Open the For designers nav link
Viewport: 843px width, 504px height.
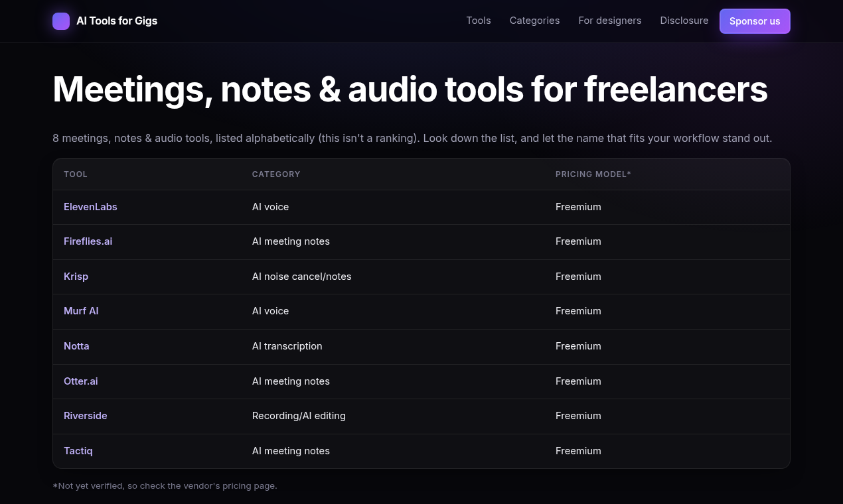click(x=610, y=21)
